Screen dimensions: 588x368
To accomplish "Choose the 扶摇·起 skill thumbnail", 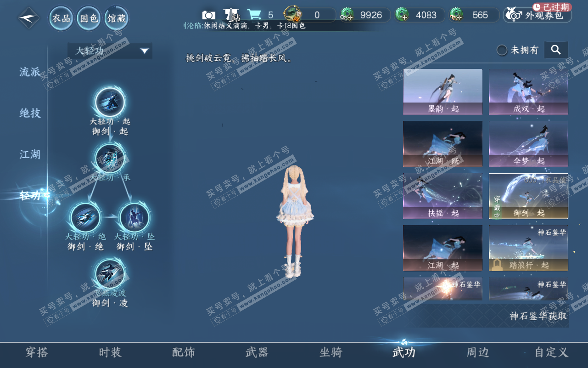I will click(443, 196).
